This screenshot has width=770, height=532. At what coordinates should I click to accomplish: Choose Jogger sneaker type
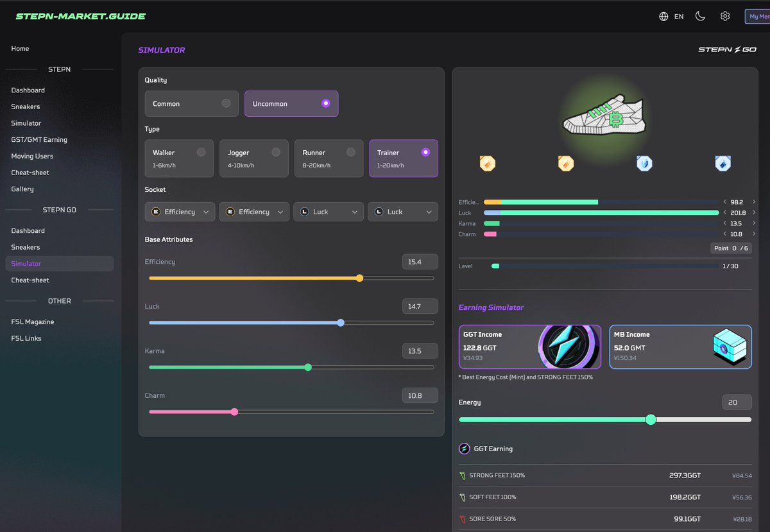(x=254, y=159)
